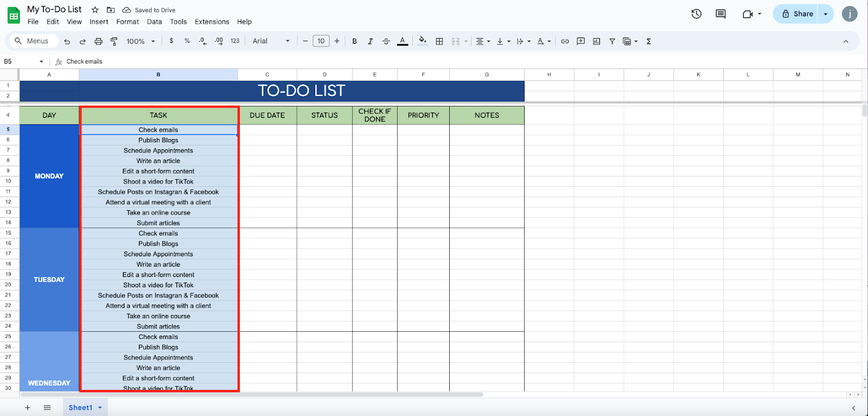
Task: Open the Borders tool
Action: click(439, 41)
